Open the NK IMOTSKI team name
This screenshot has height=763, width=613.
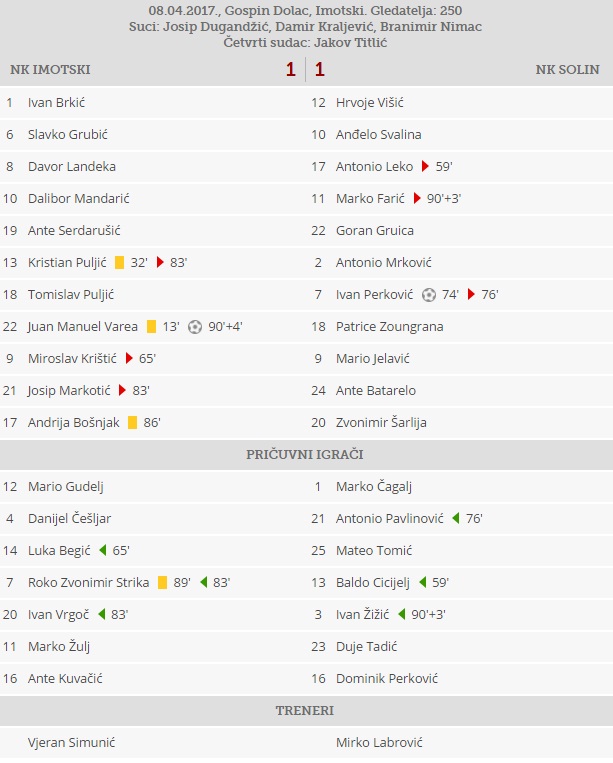[50, 70]
